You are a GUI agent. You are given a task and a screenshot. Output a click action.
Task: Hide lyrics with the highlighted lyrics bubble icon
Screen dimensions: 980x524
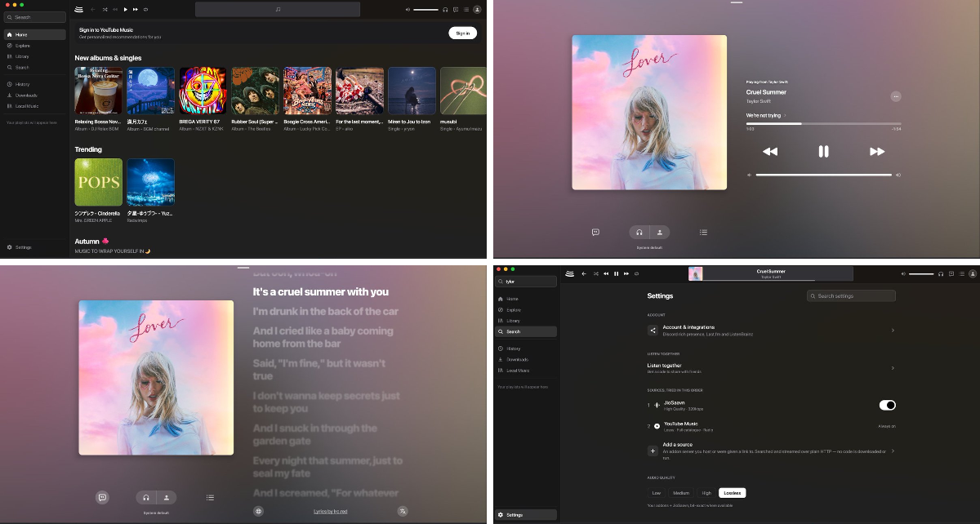[102, 497]
